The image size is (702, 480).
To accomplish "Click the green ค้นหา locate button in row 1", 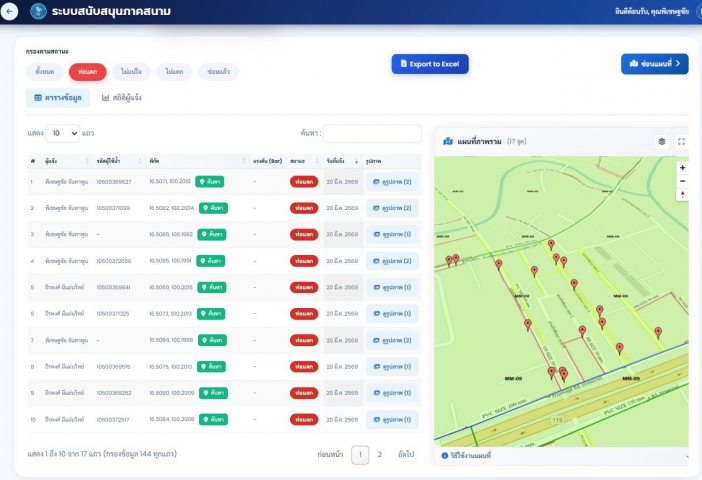I will (x=210, y=182).
